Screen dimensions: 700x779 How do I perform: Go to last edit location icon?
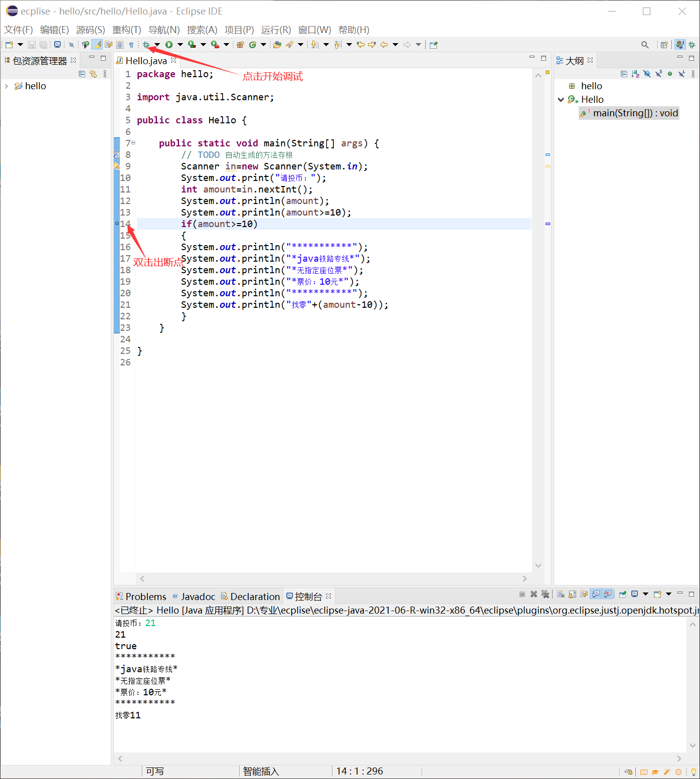pos(361,45)
